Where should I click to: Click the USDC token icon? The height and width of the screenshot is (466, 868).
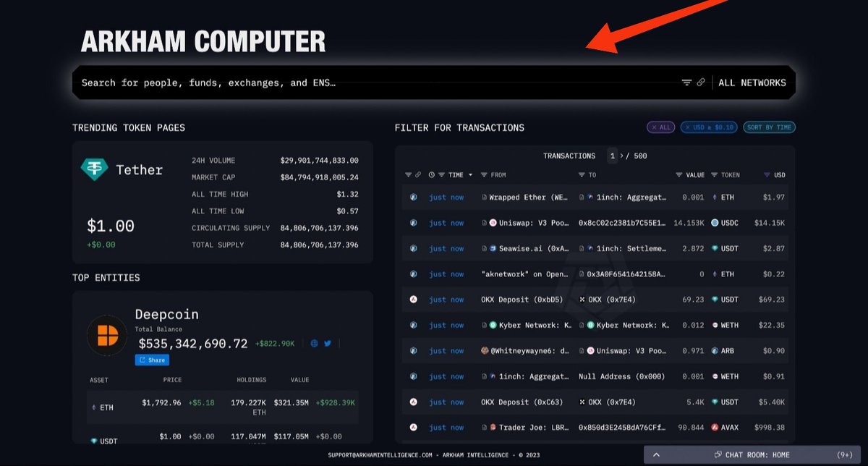coord(715,223)
